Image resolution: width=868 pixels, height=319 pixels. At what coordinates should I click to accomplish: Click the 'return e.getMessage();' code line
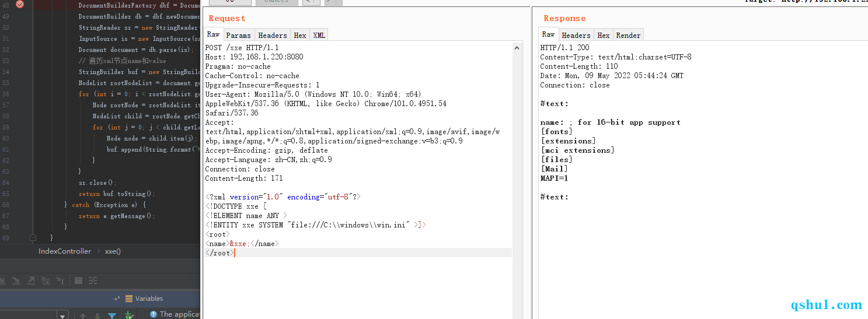coord(116,216)
